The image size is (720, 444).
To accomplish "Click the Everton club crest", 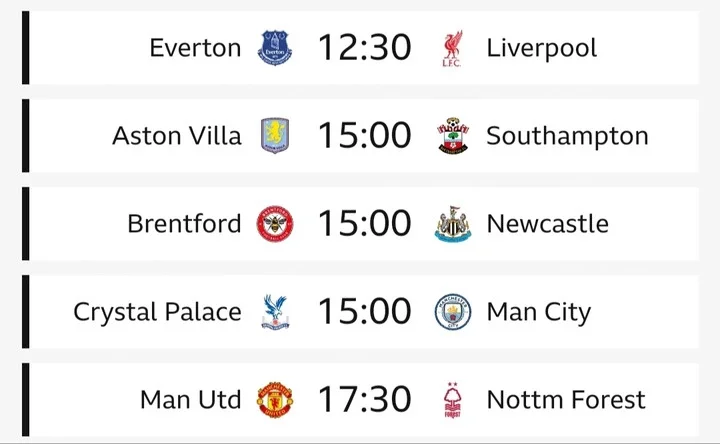I will 275,48.
